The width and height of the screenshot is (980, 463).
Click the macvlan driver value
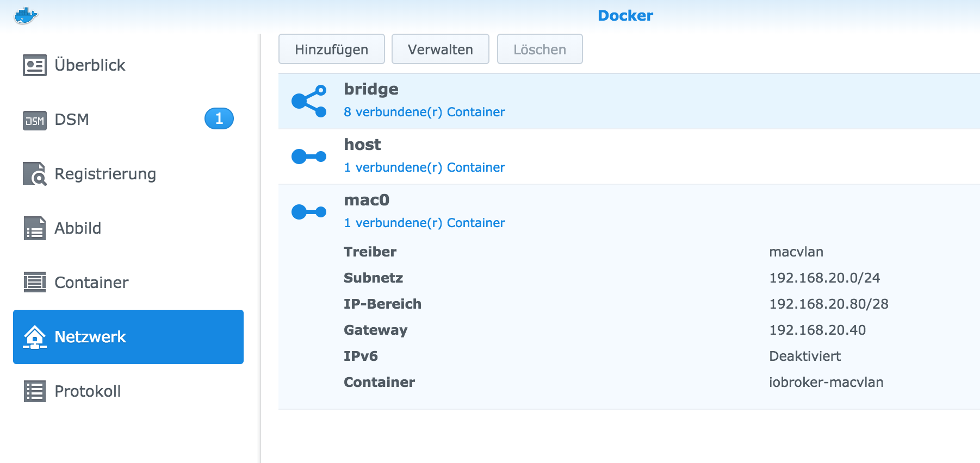coord(796,252)
